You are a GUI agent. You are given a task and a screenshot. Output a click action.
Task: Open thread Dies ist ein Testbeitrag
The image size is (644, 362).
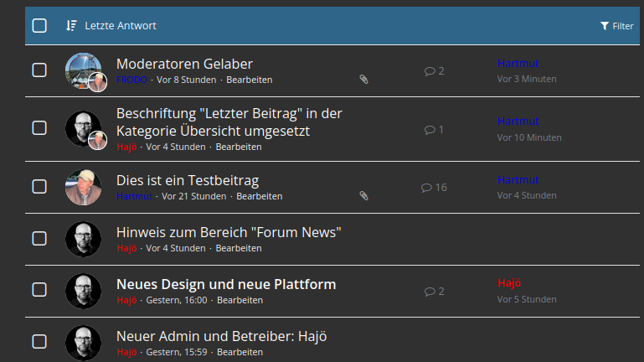tap(188, 180)
